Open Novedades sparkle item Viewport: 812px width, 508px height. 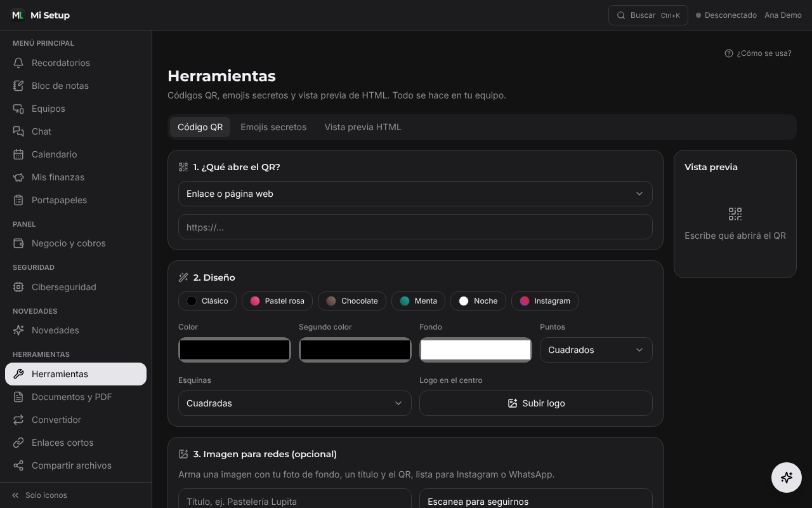pos(75,330)
